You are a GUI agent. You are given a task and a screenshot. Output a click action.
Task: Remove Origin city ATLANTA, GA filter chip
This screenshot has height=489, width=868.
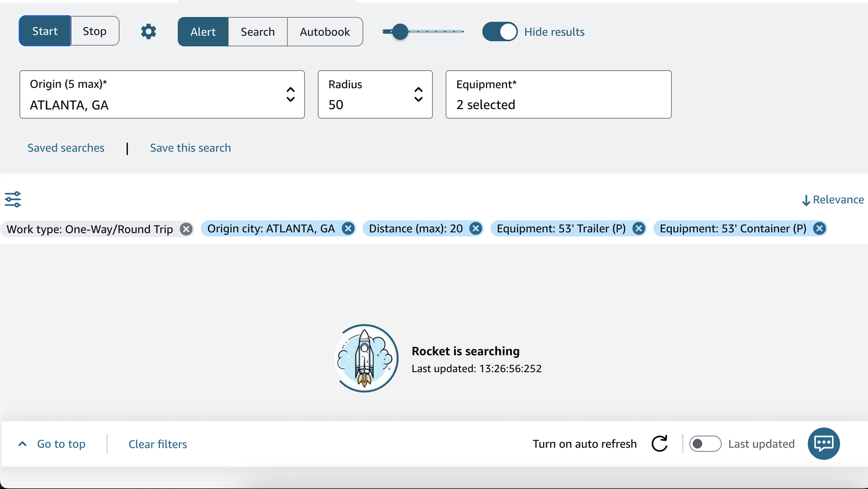click(x=348, y=229)
